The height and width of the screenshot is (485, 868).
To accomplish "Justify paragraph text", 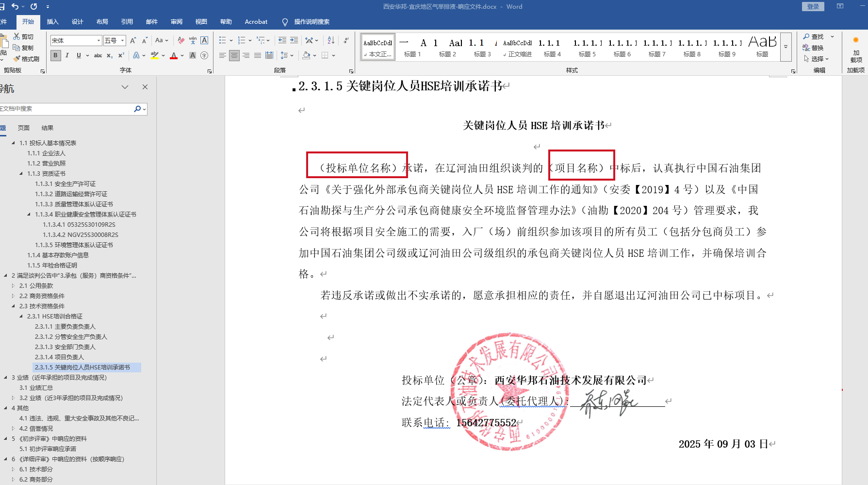I will pyautogui.click(x=258, y=55).
